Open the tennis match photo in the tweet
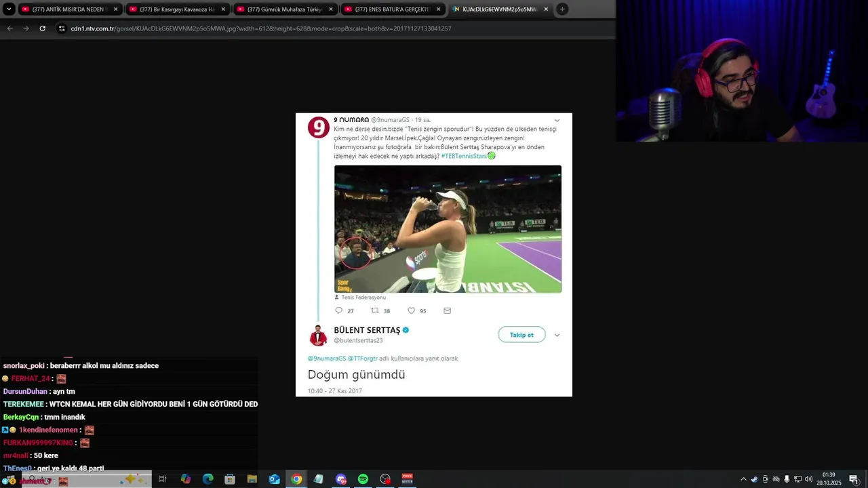 (448, 229)
